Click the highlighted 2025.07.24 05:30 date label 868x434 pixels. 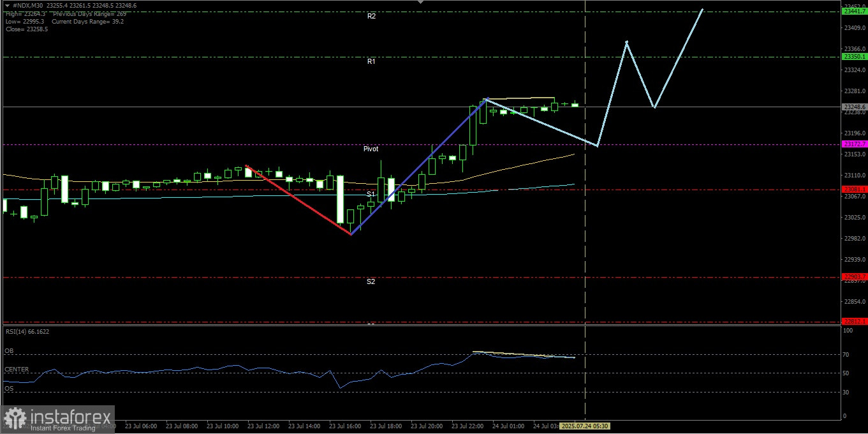tap(585, 426)
